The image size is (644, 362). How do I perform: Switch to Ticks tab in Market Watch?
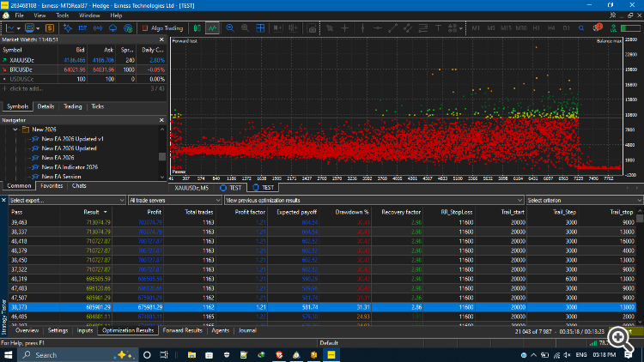(97, 106)
